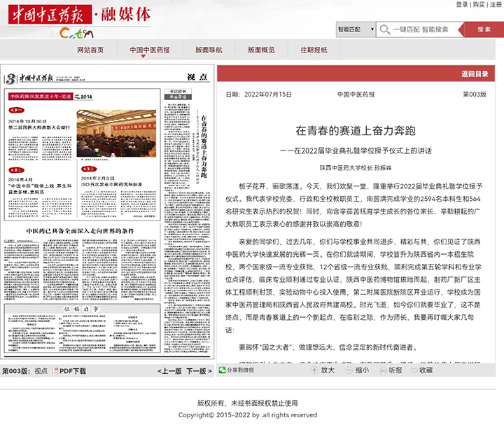
Task: Click the 购买 link
Action: coord(479,4)
